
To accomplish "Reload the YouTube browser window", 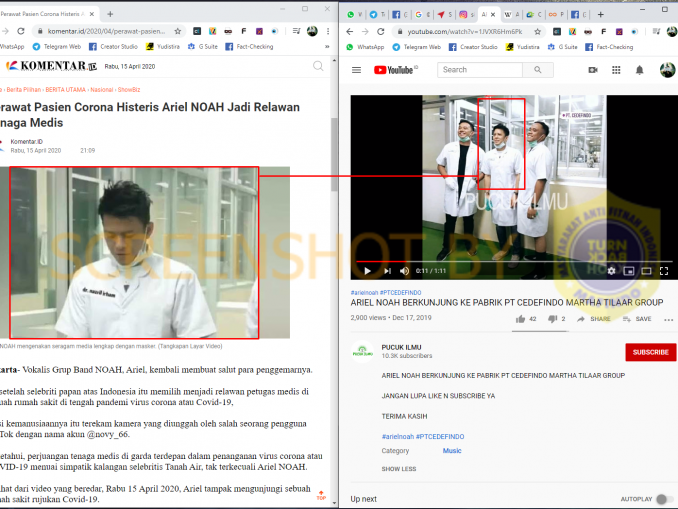I will click(x=381, y=32).
